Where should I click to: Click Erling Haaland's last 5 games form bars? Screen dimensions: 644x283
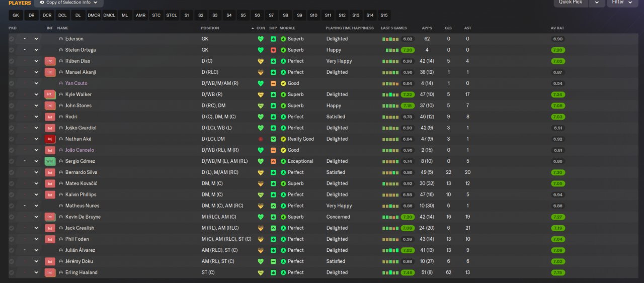coord(390,272)
